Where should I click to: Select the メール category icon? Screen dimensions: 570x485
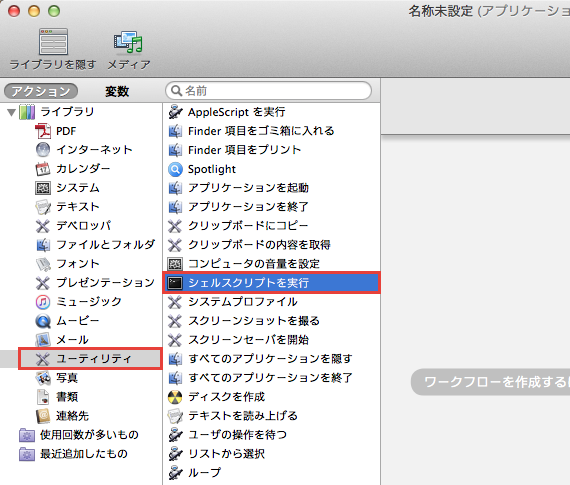pyautogui.click(x=43, y=340)
